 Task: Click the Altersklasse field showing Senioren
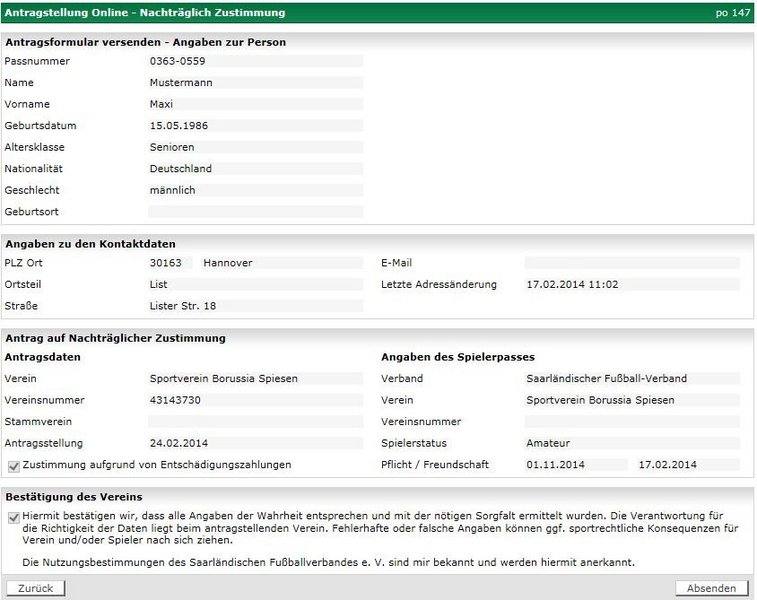pyautogui.click(x=255, y=147)
